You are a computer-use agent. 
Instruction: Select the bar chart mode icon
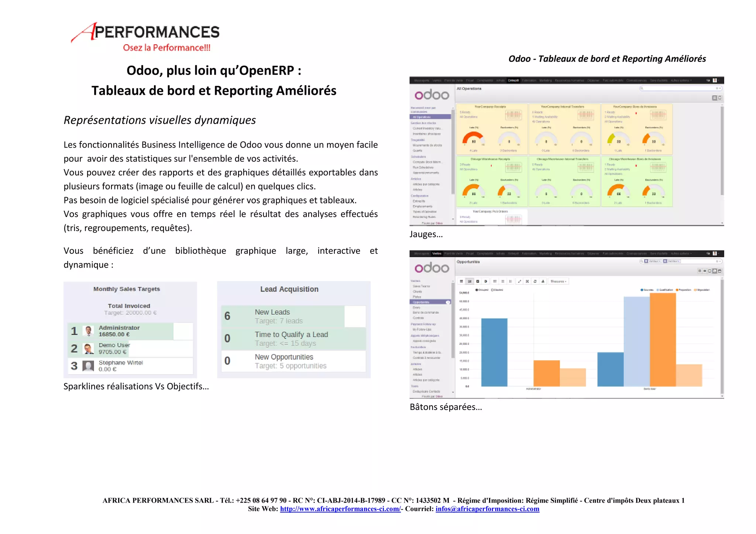(470, 281)
